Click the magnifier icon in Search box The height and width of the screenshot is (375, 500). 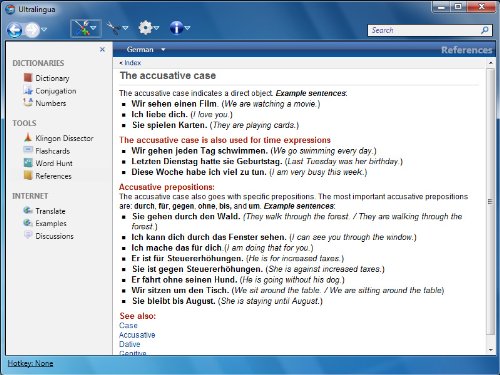pyautogui.click(x=485, y=30)
